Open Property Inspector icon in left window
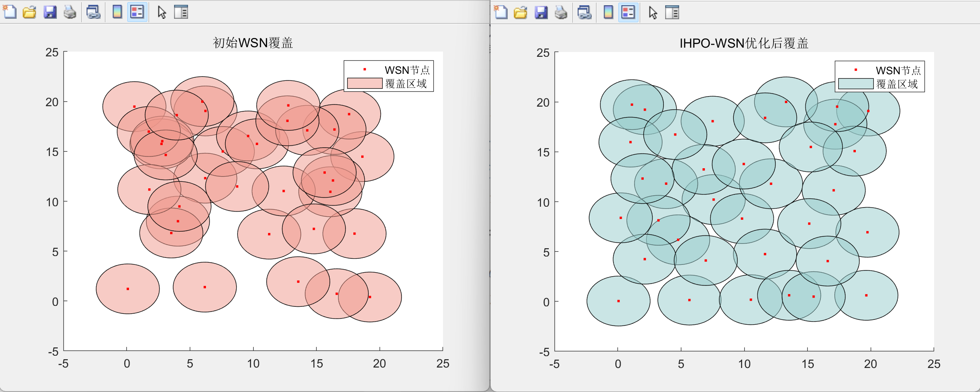The height and width of the screenshot is (392, 980). pos(181,12)
